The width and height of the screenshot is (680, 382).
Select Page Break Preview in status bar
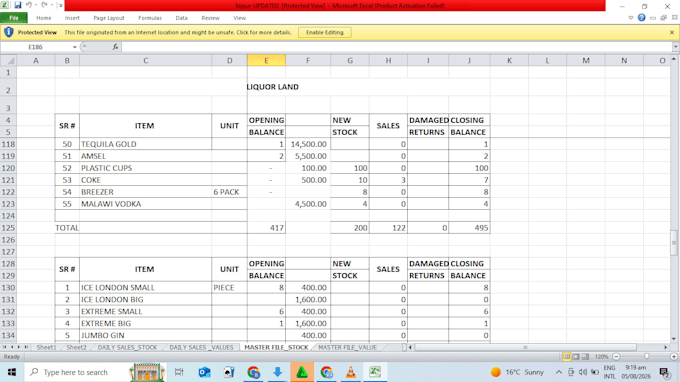(x=585, y=356)
